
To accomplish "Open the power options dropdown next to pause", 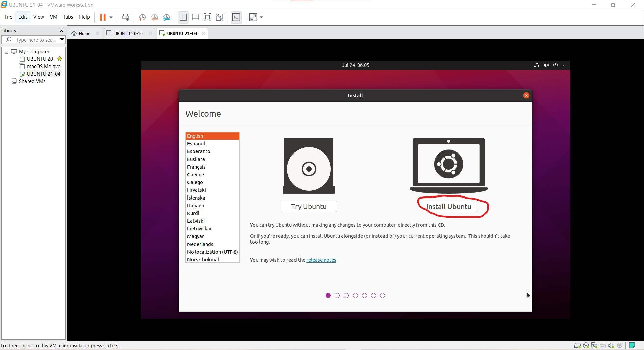I will 111,17.
